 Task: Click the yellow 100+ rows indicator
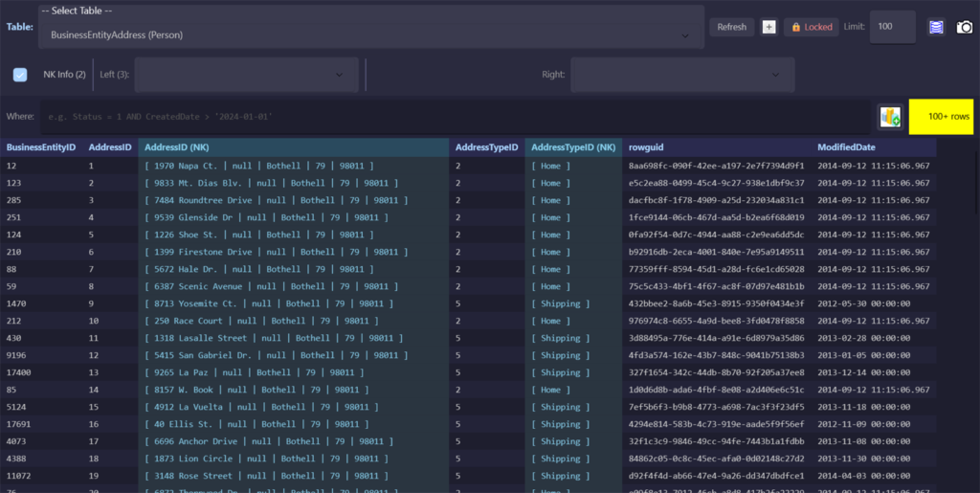pos(942,116)
